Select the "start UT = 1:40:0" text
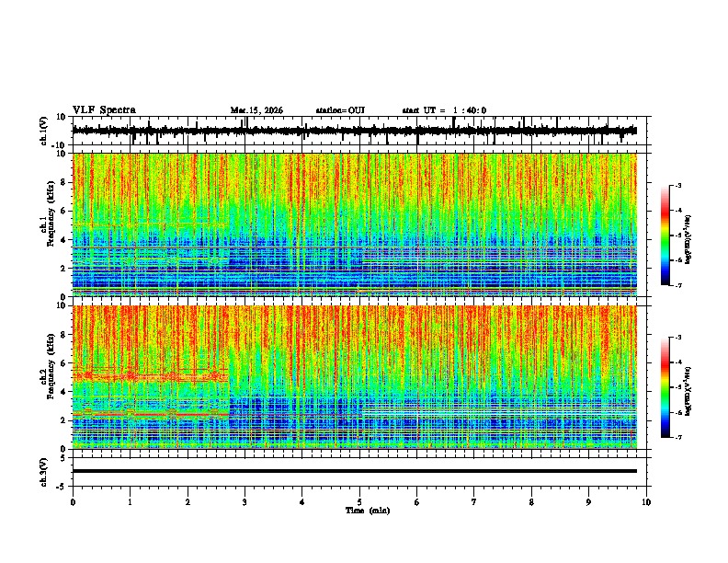Screen dimensions: 728x563 point(444,110)
